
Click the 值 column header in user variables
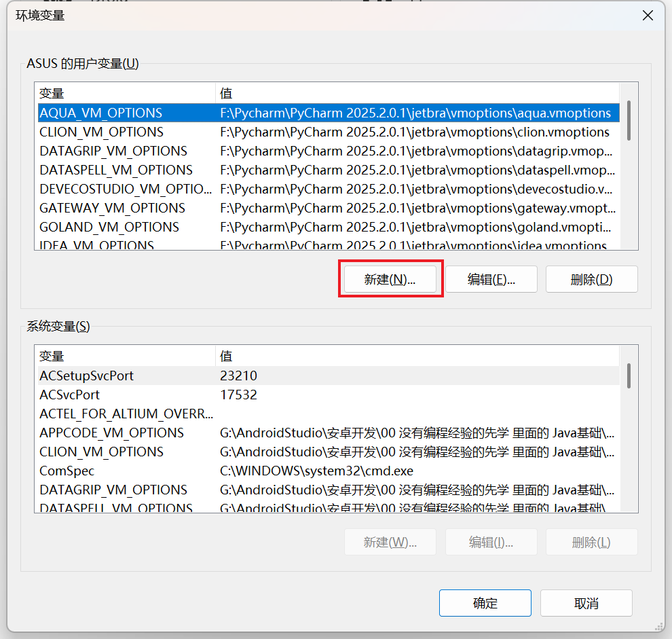[417, 93]
